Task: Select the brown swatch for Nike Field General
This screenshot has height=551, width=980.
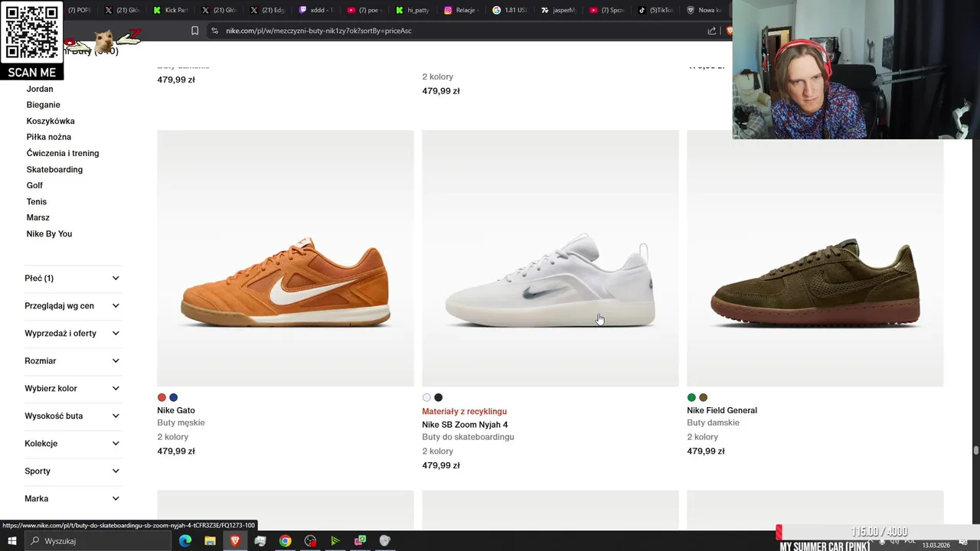Action: pos(704,397)
